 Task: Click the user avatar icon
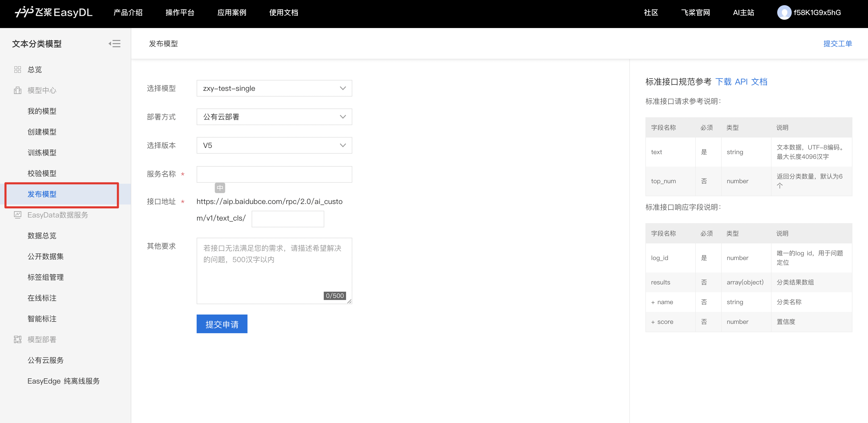784,12
